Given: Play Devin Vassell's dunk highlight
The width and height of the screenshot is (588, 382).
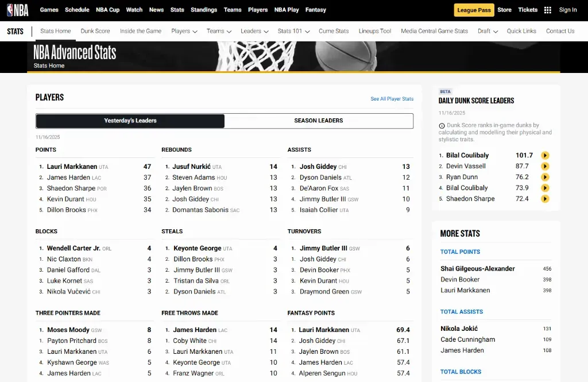Looking at the screenshot, I should point(544,166).
